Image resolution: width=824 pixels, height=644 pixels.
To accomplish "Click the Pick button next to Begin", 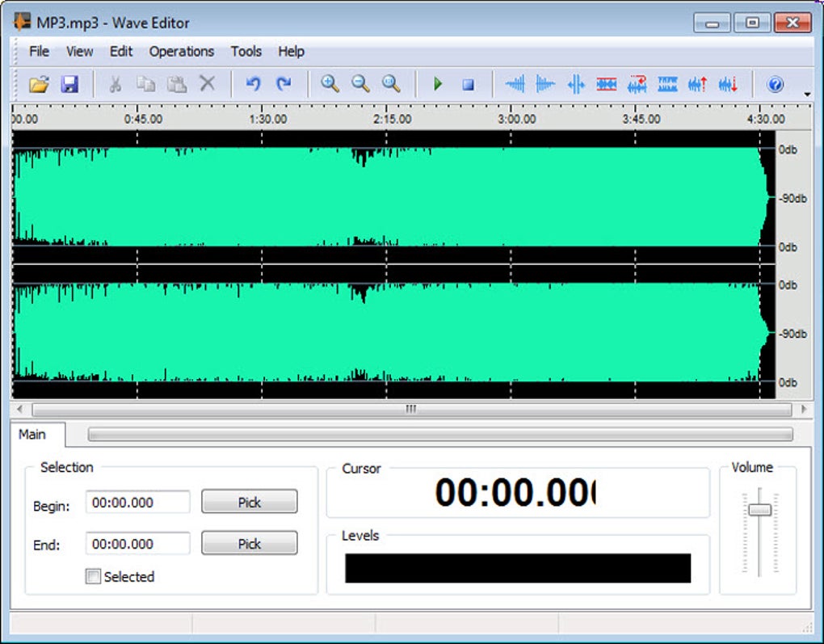I will coord(249,502).
